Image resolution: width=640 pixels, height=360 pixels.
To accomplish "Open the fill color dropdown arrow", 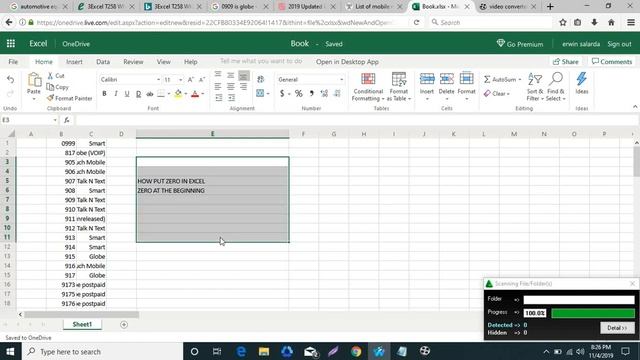I will pyautogui.click(x=186, y=94).
